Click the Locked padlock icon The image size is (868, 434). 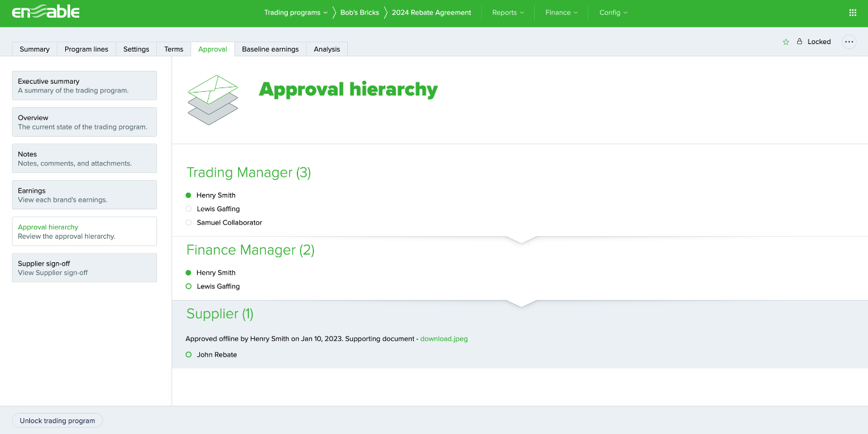[800, 41]
